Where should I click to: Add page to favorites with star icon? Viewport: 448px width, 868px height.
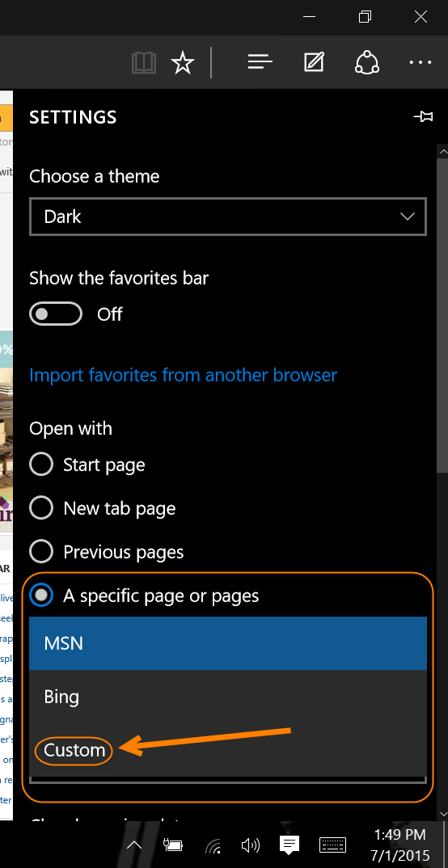coord(182,62)
